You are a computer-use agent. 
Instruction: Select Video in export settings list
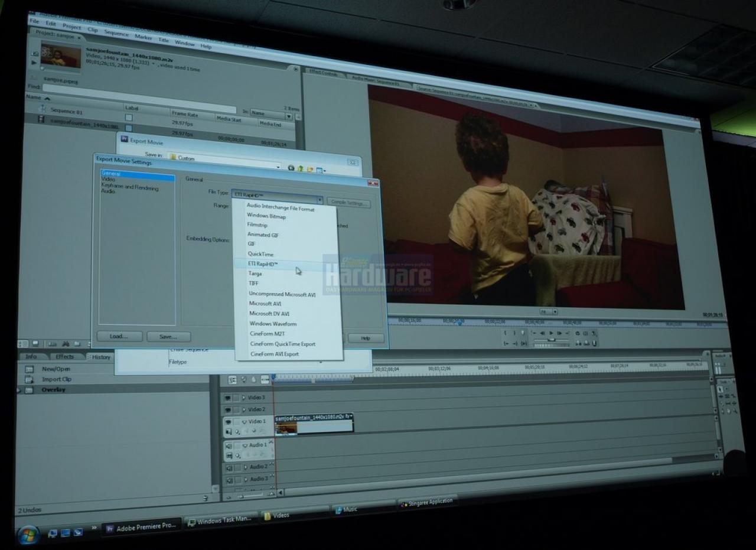[x=108, y=179]
